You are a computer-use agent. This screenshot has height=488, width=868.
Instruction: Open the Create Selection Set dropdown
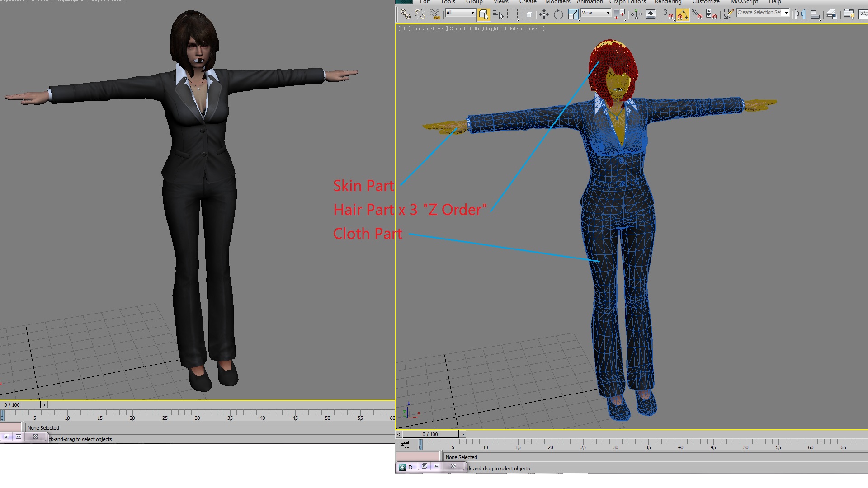coord(763,13)
